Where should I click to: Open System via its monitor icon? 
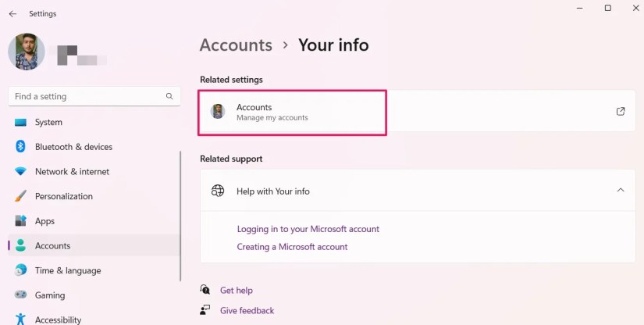pos(20,123)
